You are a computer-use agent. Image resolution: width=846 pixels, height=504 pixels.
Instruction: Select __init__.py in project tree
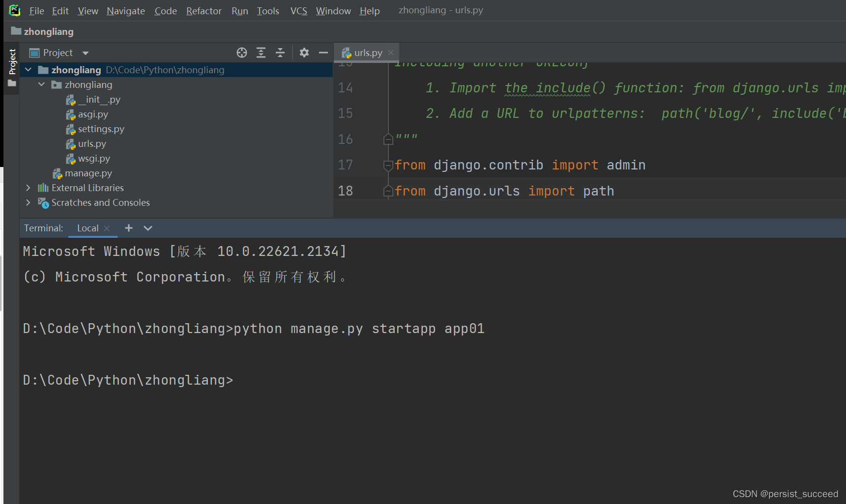pos(99,99)
